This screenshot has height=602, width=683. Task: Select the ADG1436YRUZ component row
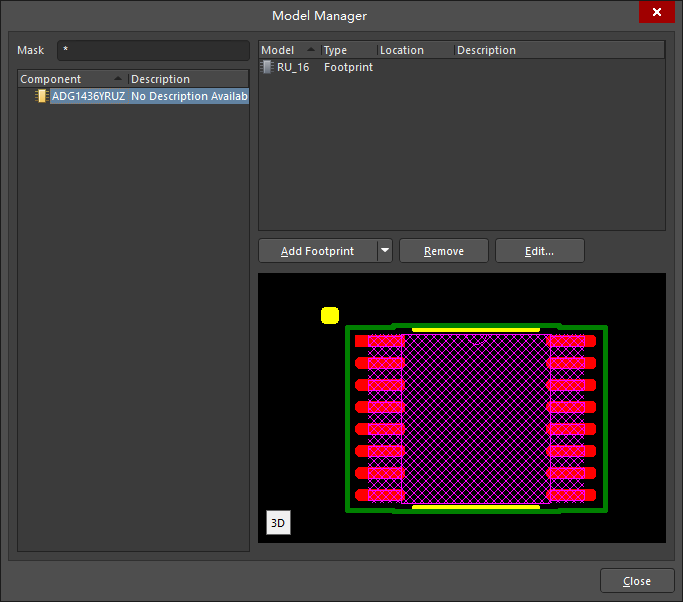click(134, 96)
